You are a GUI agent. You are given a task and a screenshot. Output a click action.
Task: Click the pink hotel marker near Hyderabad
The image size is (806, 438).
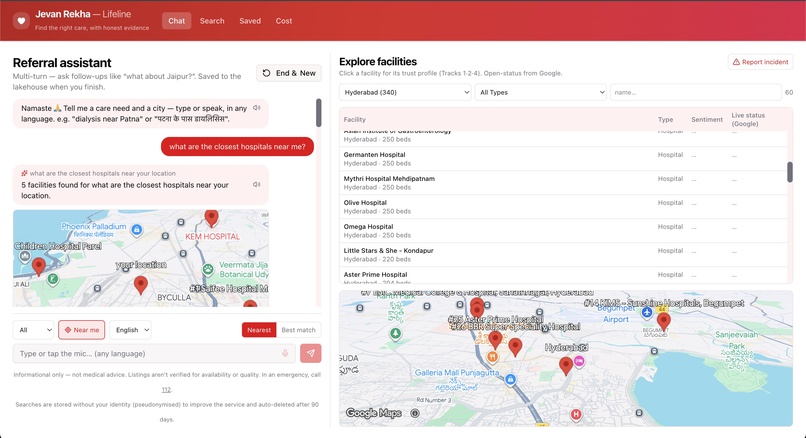coord(579,361)
